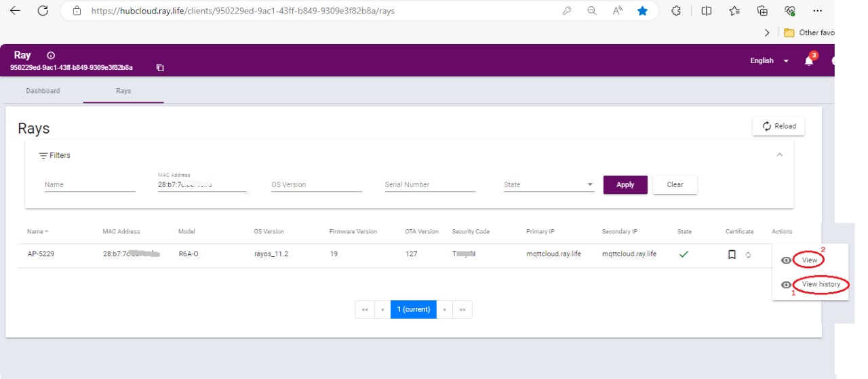
Task: Open the notifications bell
Action: point(808,60)
